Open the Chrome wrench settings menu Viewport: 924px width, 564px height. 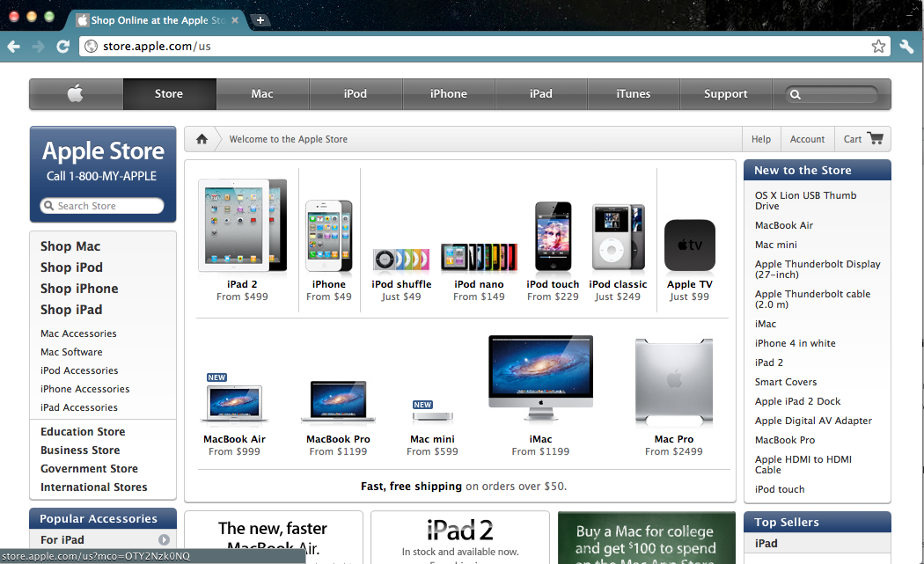907,46
